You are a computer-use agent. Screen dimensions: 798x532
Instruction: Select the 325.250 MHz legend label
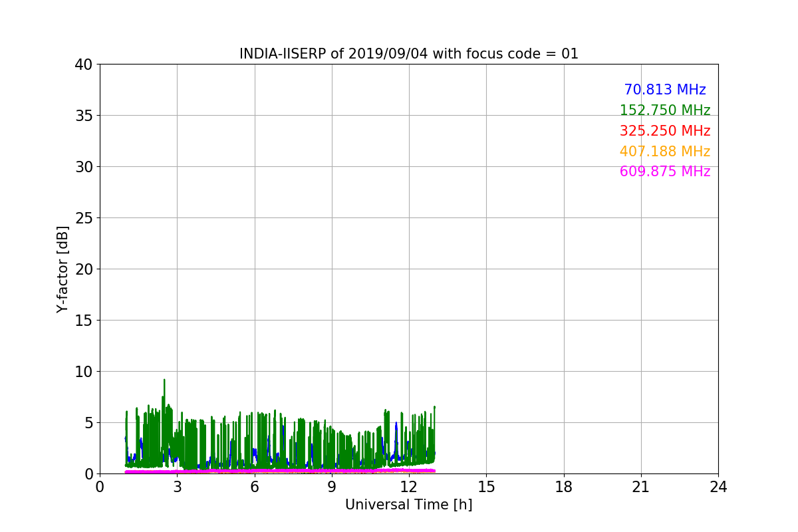point(665,131)
